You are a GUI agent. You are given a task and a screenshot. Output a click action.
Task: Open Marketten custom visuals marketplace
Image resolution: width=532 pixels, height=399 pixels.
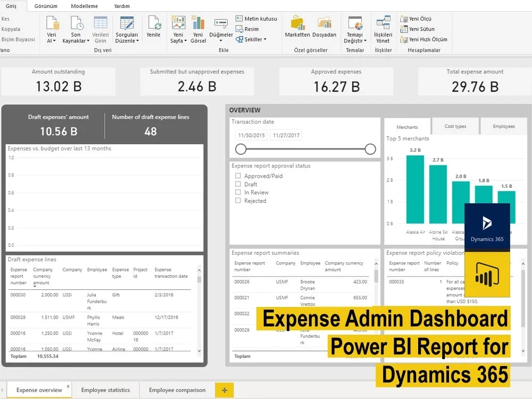pos(296,27)
